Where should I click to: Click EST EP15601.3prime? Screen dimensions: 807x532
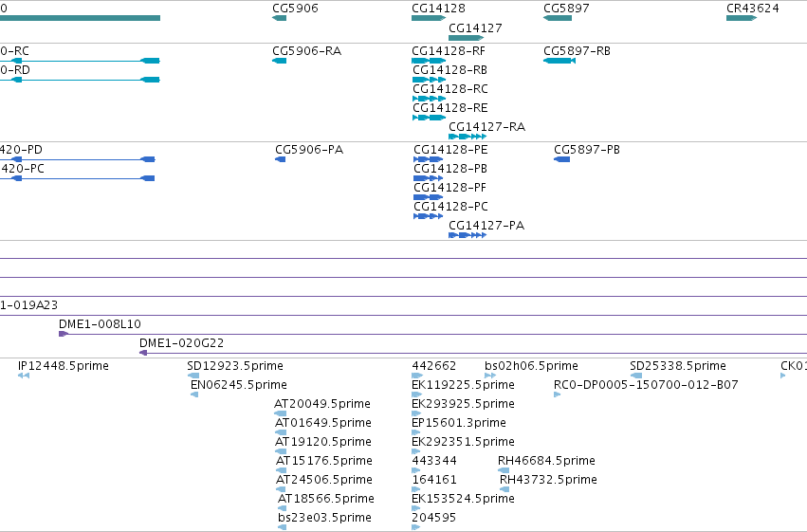coord(459,423)
